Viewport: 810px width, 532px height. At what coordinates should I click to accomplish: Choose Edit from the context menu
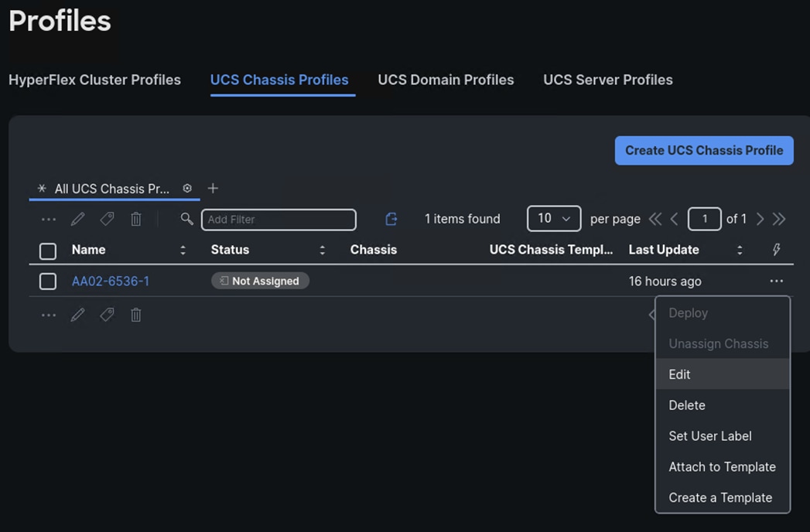tap(722, 374)
